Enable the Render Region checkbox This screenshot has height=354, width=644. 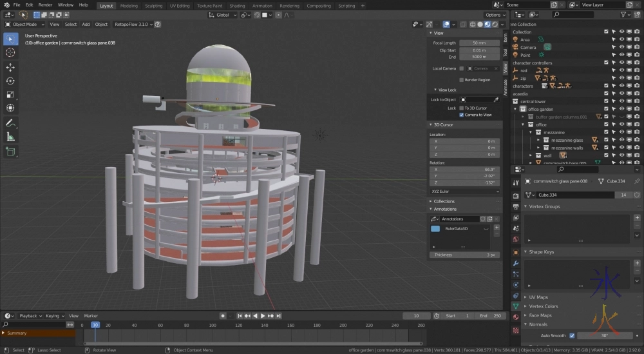click(x=461, y=80)
